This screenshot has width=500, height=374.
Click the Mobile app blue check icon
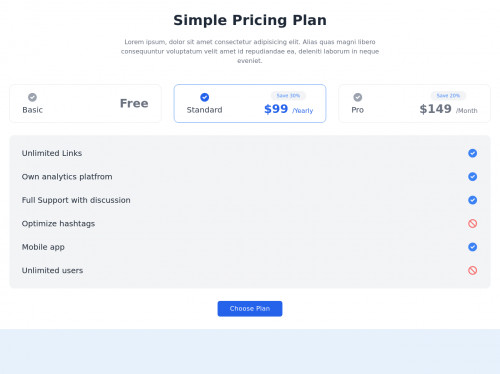pyautogui.click(x=472, y=247)
